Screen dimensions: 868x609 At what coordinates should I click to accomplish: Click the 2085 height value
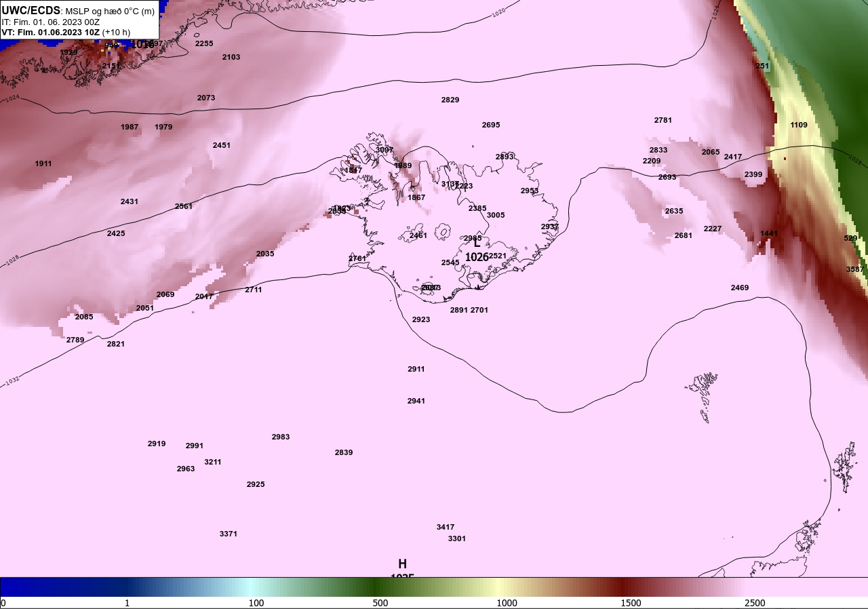(x=84, y=317)
